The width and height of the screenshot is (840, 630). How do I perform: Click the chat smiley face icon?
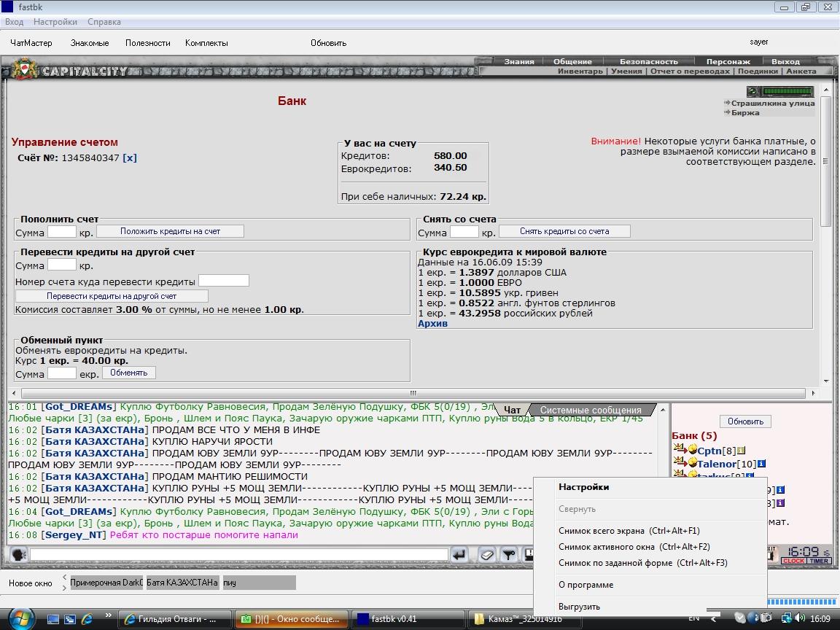(19, 554)
